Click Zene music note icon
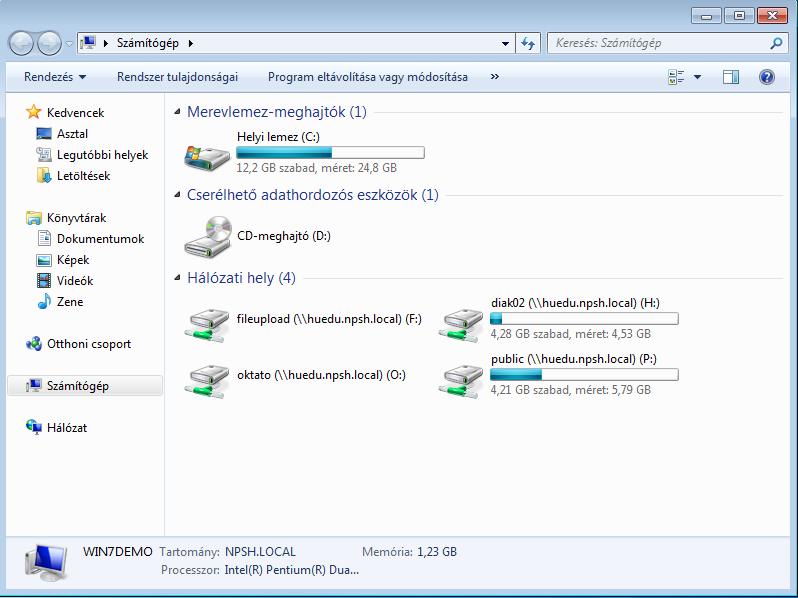This screenshot has width=798, height=598. (x=44, y=301)
